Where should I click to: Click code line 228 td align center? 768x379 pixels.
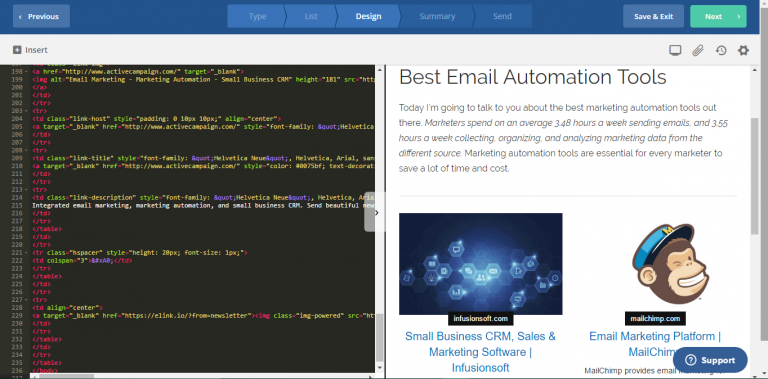coord(68,308)
